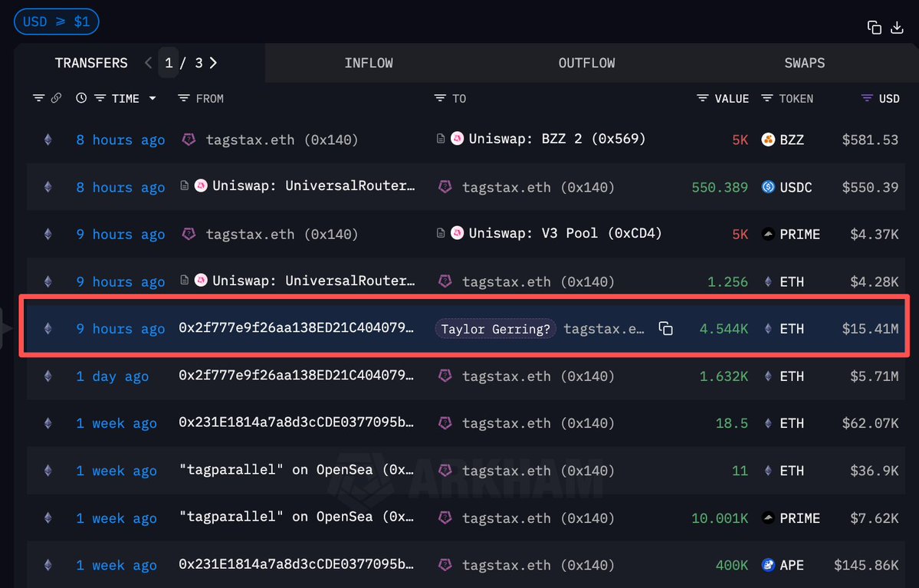Click the APE token icon
The image size is (919, 588).
tap(768, 565)
